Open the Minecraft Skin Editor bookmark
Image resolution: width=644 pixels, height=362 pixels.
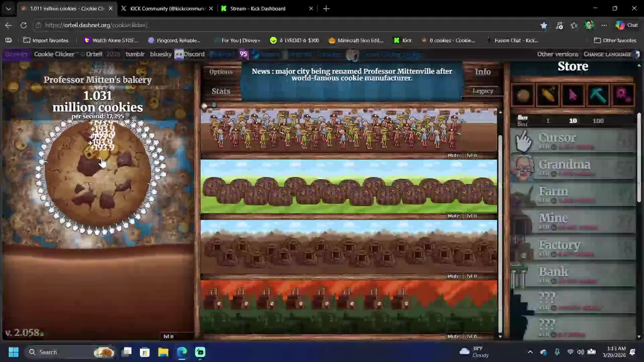(356, 40)
